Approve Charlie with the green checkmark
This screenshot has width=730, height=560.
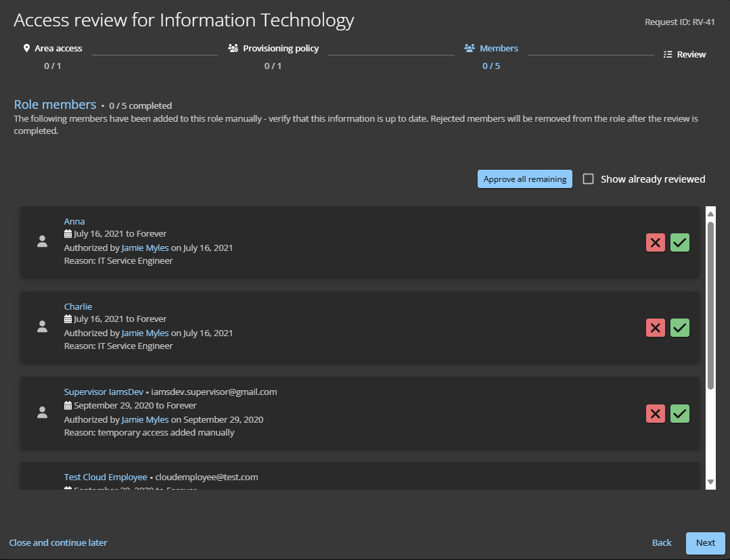tap(680, 328)
